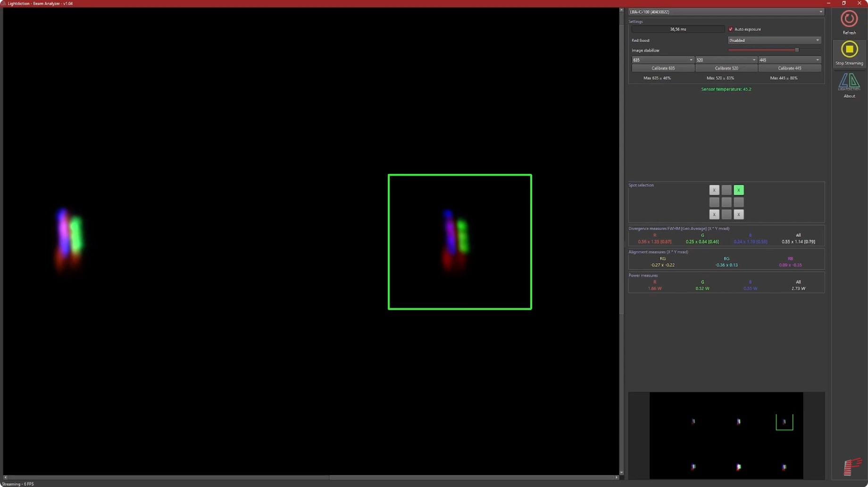Click the blue power value 0.55 W
Image resolution: width=868 pixels, height=487 pixels.
pos(750,289)
